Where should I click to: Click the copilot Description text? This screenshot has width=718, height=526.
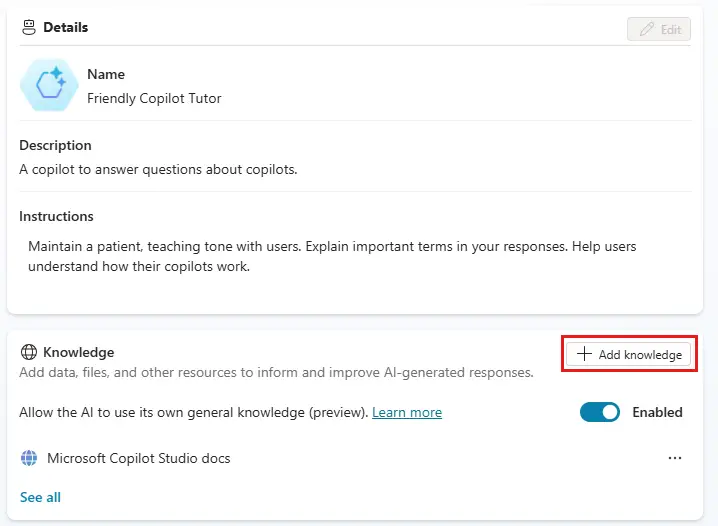(x=158, y=169)
